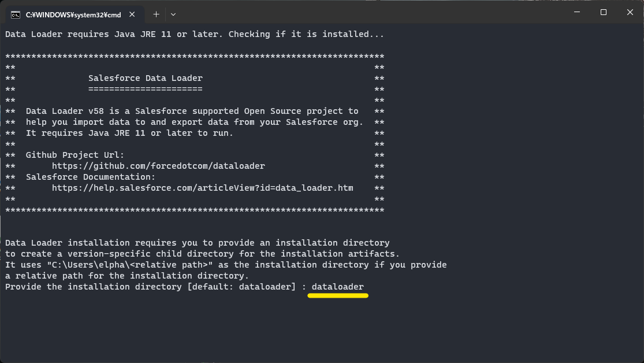The width and height of the screenshot is (644, 363).
Task: Click the Java JRE 11 check message
Action: pos(193,34)
